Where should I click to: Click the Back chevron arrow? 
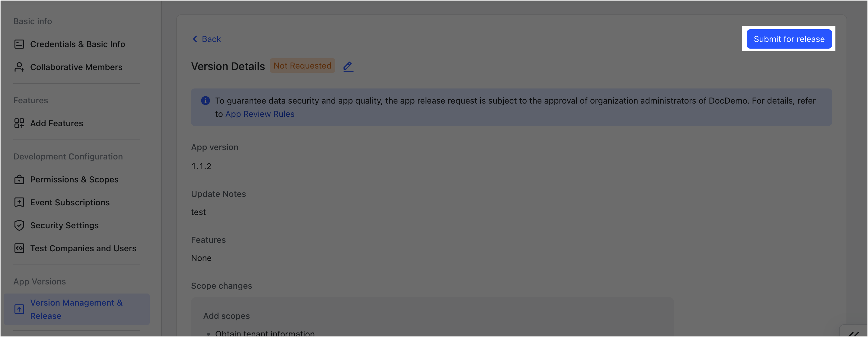click(195, 39)
